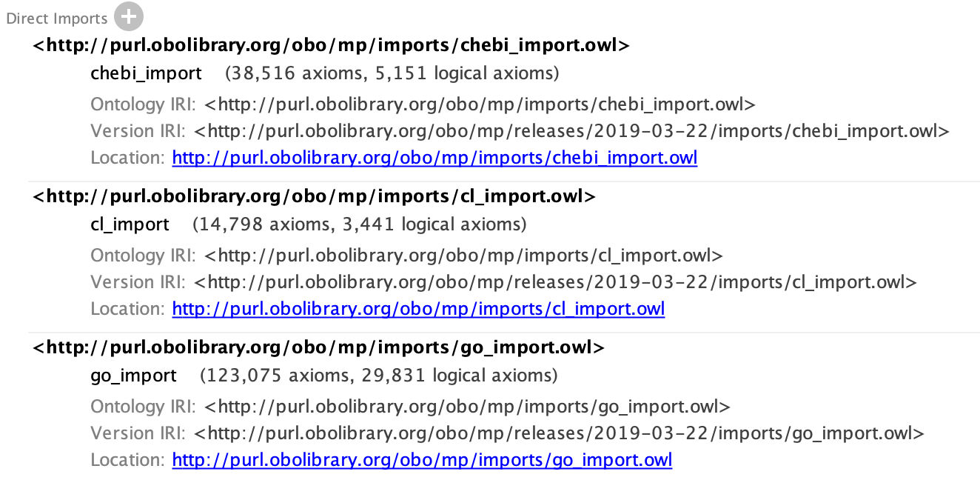Image resolution: width=980 pixels, height=480 pixels.
Task: Open the go_import Location hyperlink
Action: click(x=421, y=459)
